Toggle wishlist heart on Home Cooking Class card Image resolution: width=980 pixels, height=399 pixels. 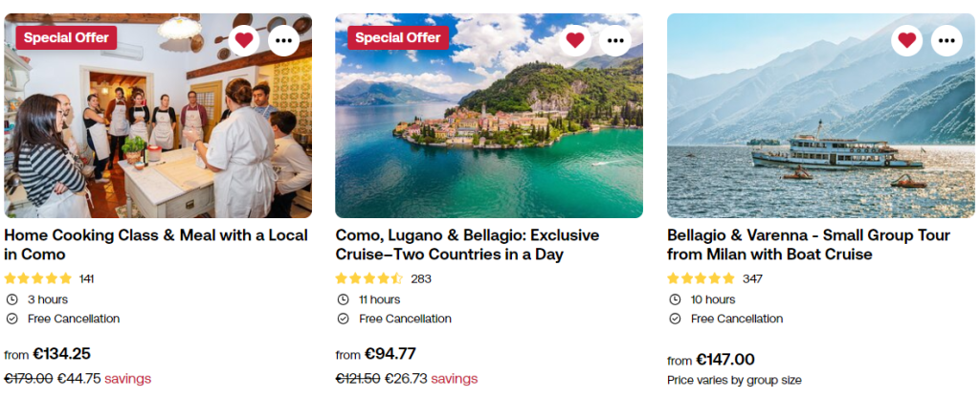pos(243,40)
